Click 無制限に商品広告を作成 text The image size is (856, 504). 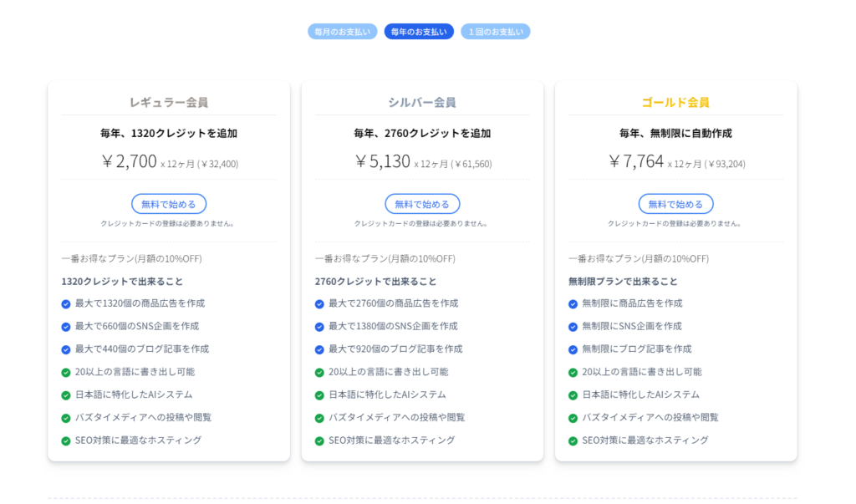632,303
